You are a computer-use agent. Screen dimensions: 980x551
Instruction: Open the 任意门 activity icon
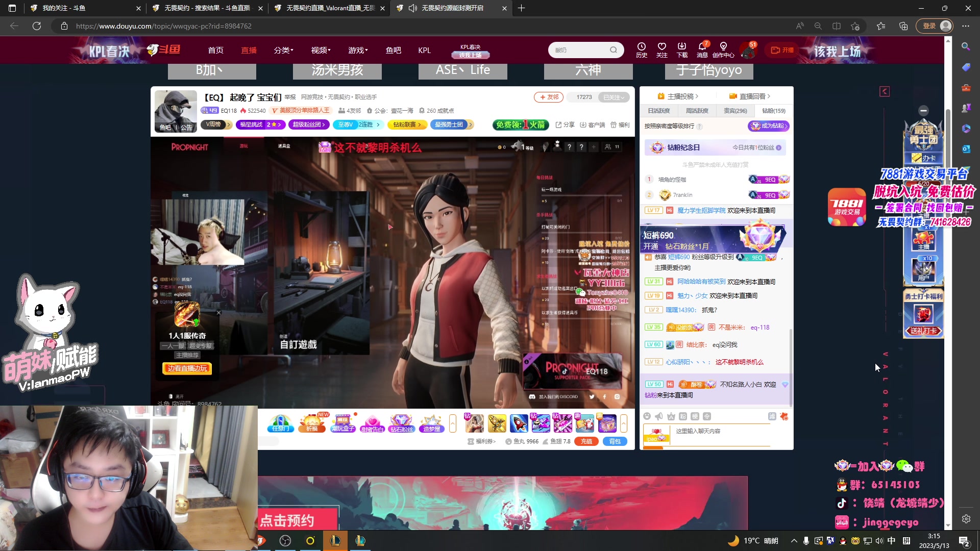click(281, 423)
